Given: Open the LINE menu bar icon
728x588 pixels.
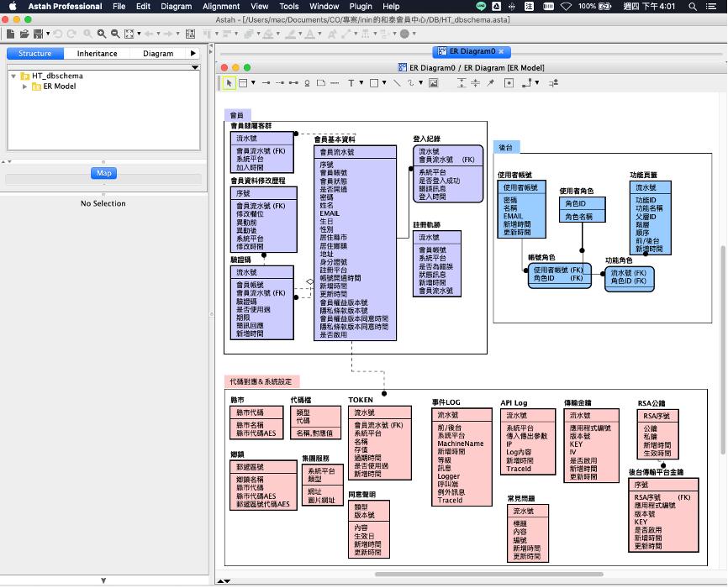Looking at the screenshot, I should click(481, 7).
